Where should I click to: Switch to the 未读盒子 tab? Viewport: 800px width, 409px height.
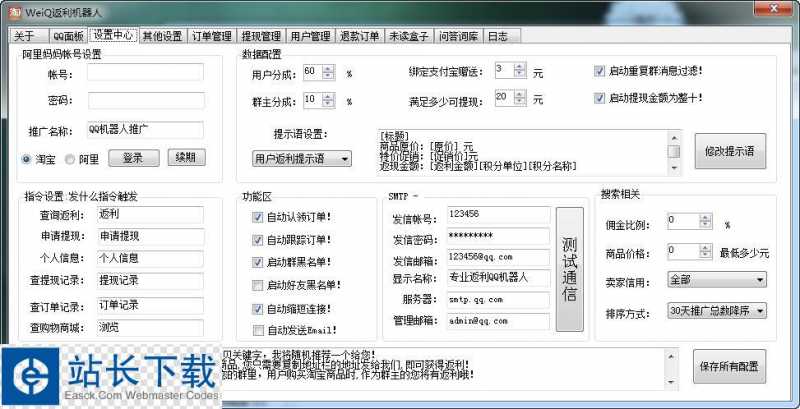[x=409, y=36]
